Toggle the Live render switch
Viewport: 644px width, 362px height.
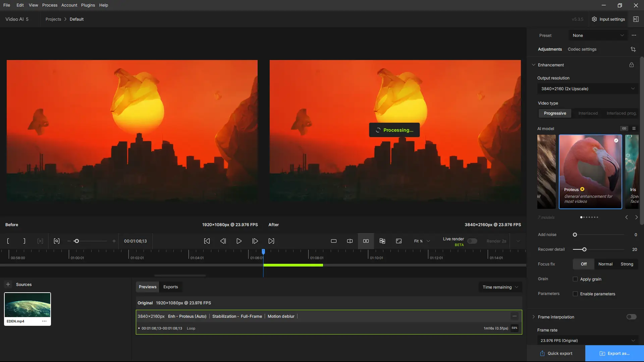(472, 241)
